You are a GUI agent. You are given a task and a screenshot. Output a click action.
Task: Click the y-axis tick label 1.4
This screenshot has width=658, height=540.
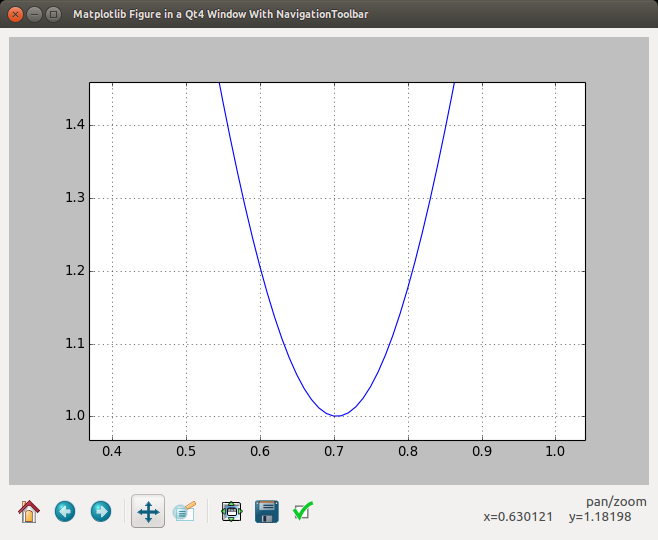[x=75, y=125]
